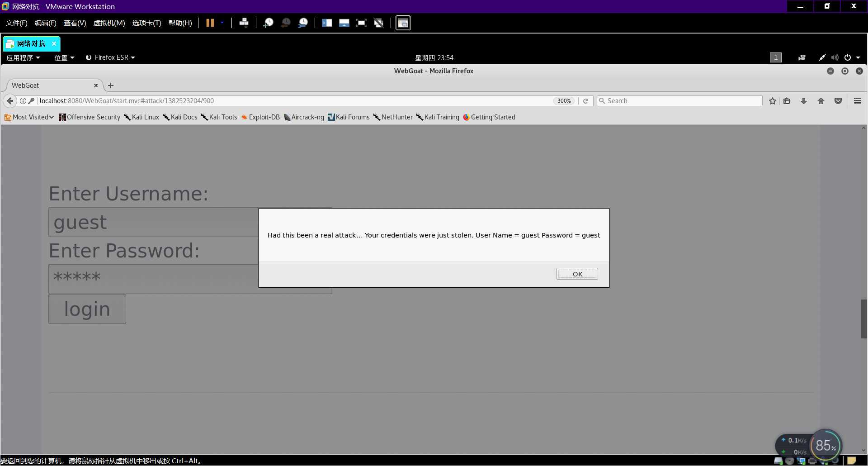Screen dimensions: 868x466
Task: Click the 85% memory usage widget
Action: click(x=826, y=446)
